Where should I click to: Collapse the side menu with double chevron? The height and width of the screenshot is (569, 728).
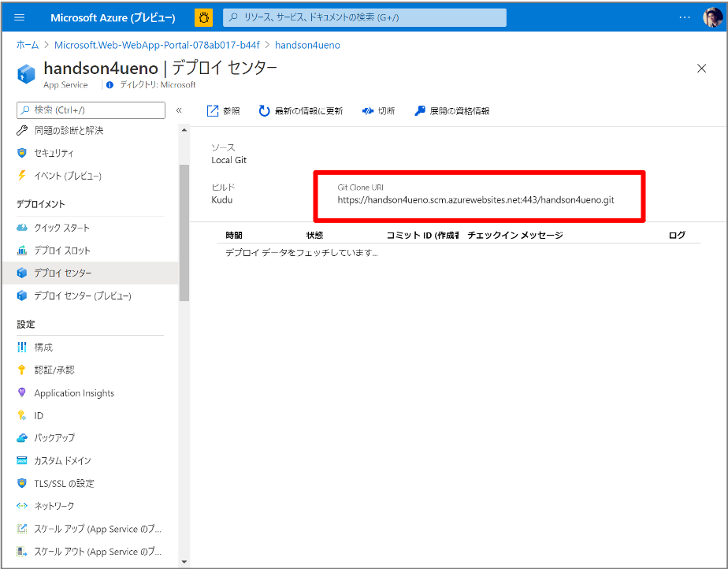tap(179, 110)
